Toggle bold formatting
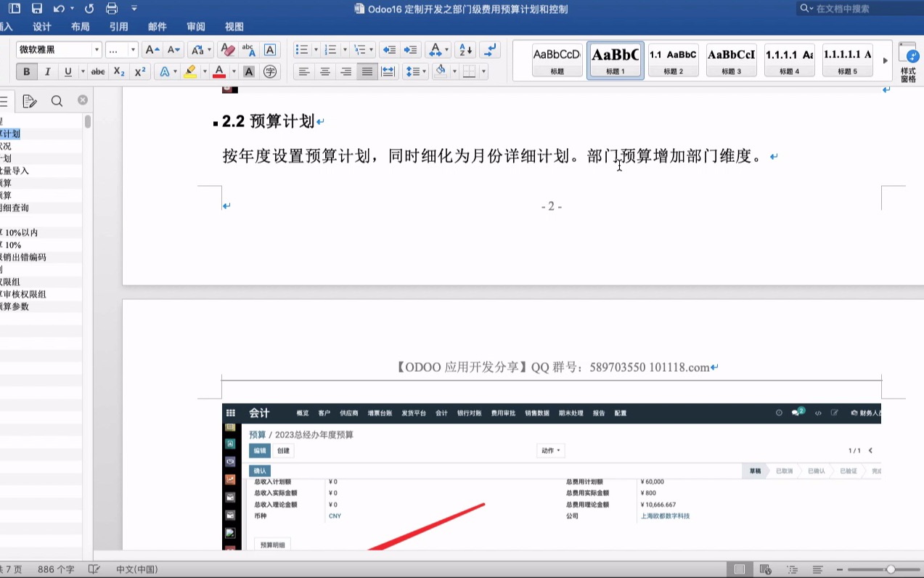 (x=28, y=72)
